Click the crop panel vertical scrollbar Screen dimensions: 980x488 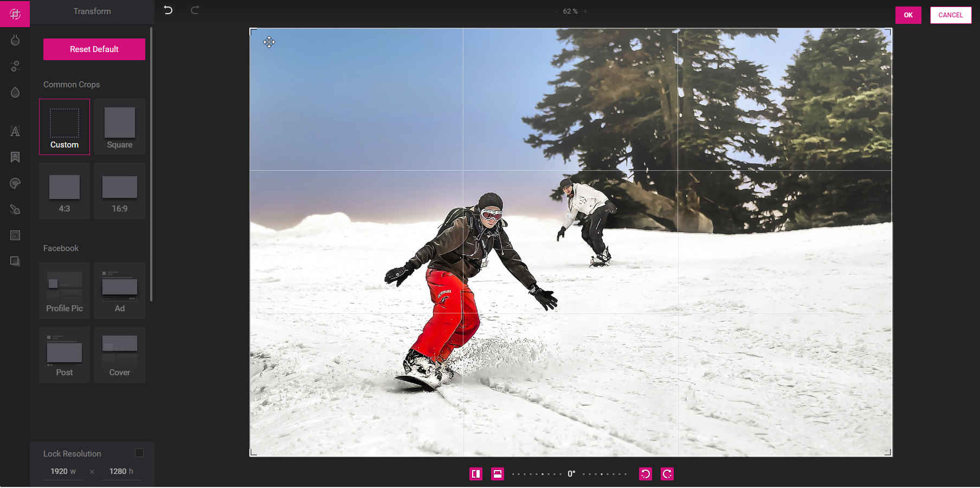[151, 165]
